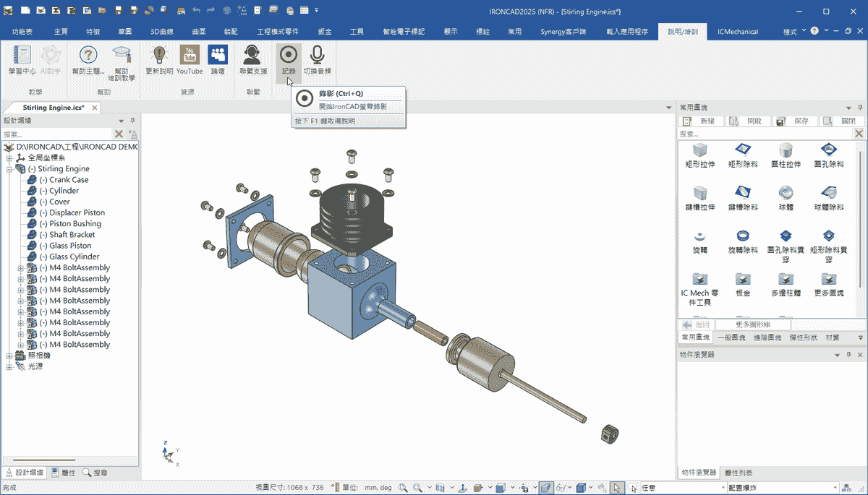This screenshot has width=868, height=495.
Task: Select the 旋轉 revolve shape
Action: (699, 236)
